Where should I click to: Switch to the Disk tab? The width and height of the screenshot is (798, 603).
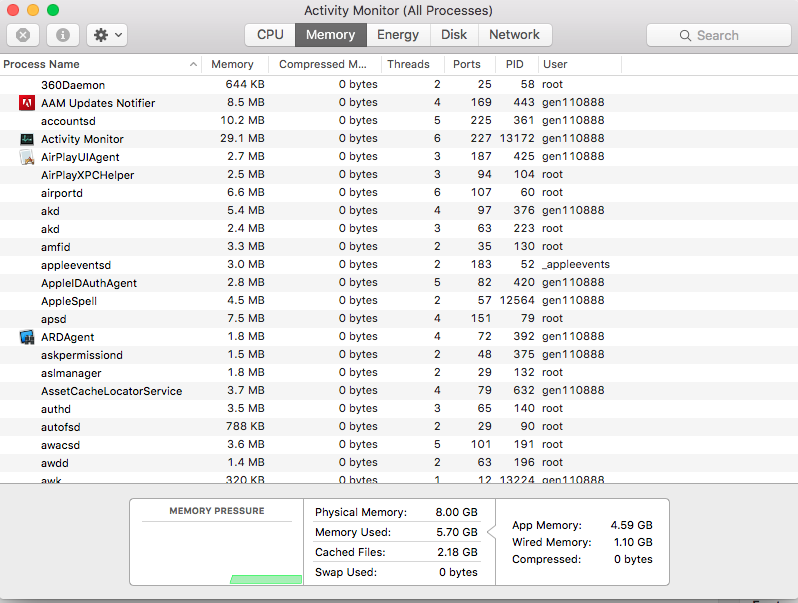pyautogui.click(x=454, y=35)
